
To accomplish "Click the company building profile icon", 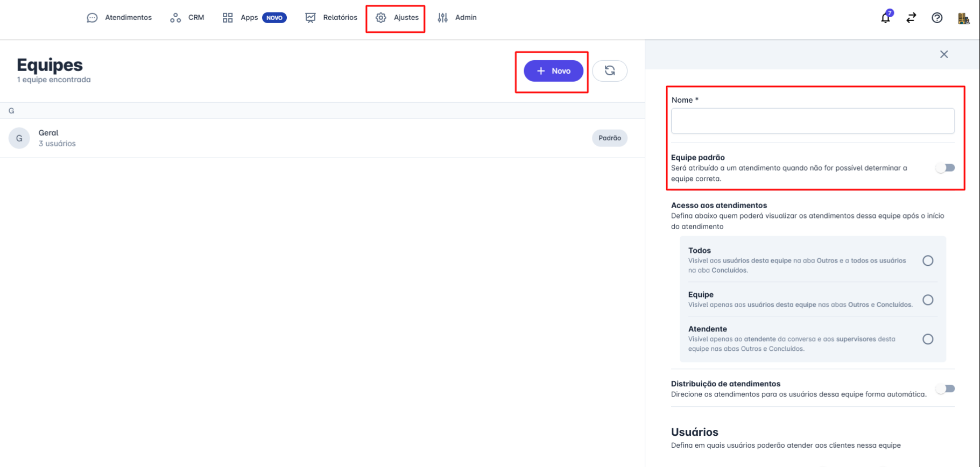I will [963, 18].
